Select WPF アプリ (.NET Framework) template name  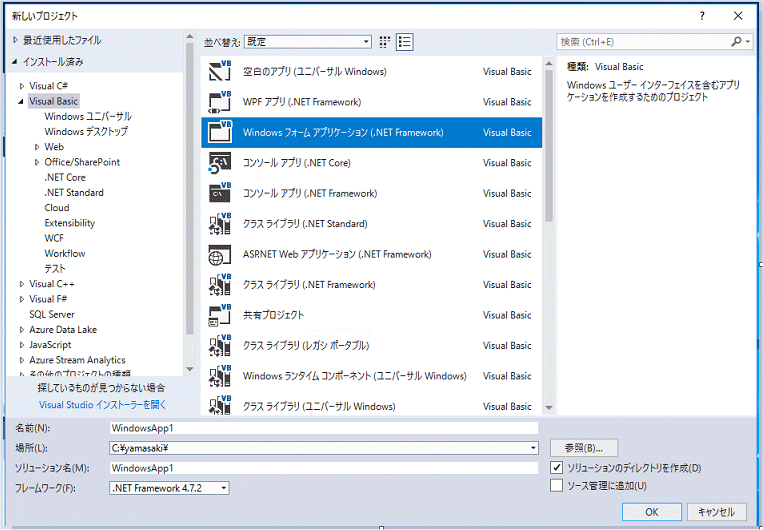(x=302, y=102)
